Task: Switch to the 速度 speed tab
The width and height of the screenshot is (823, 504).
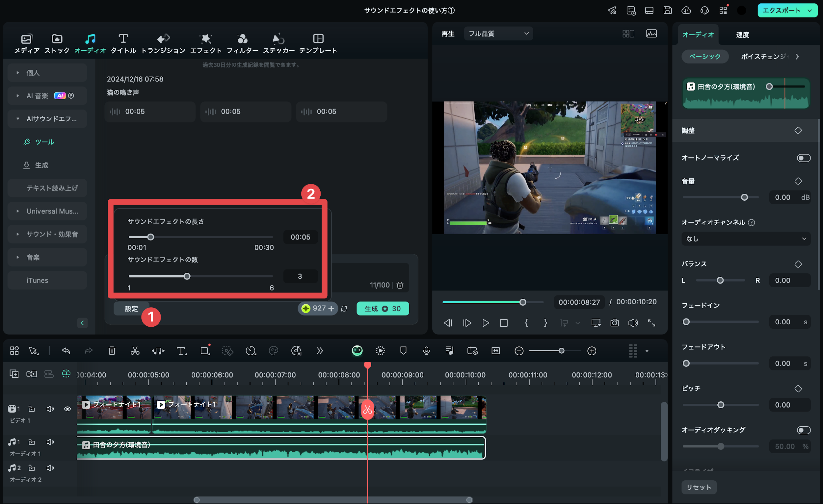Action: pyautogui.click(x=742, y=35)
